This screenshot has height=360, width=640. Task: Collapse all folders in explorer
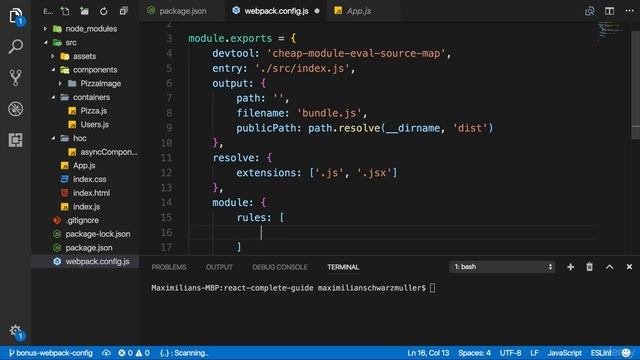pyautogui.click(x=123, y=11)
